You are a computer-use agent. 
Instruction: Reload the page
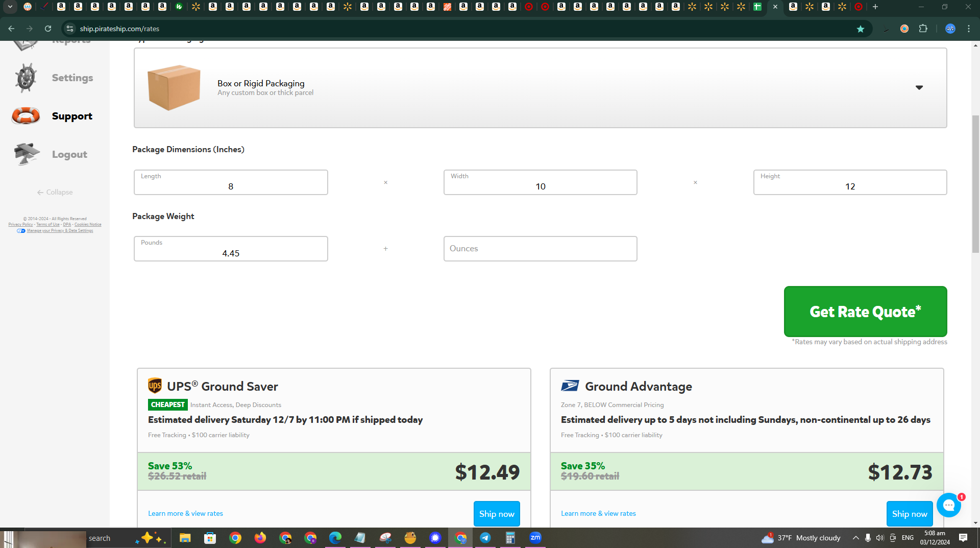click(48, 29)
